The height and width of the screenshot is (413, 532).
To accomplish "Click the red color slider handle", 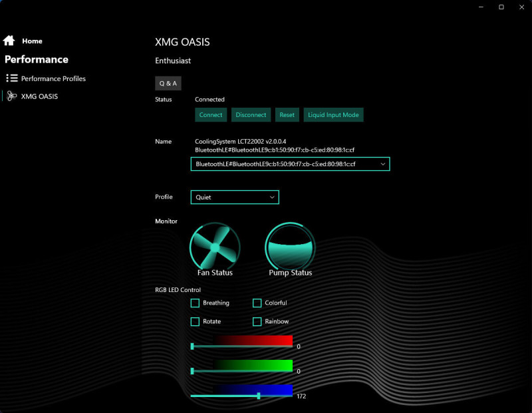I will coord(192,346).
